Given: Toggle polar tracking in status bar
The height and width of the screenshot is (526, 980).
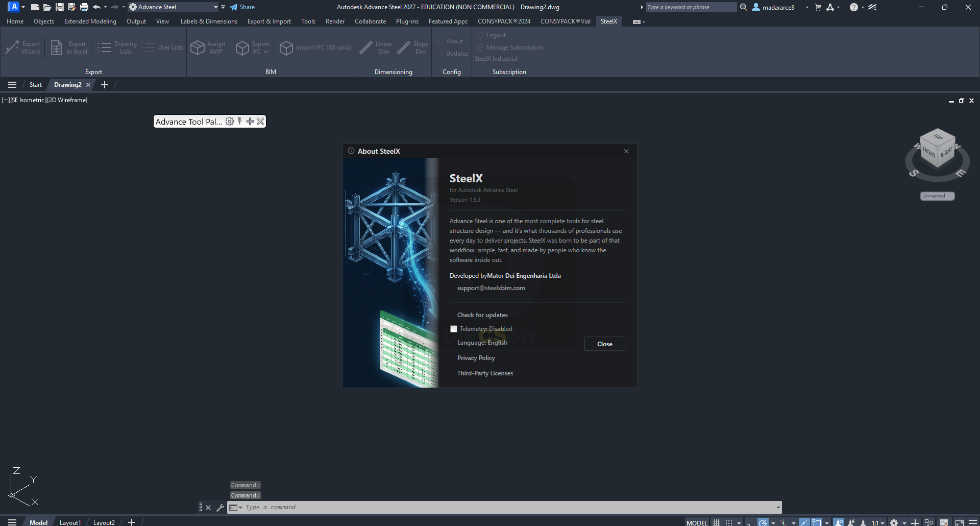Looking at the screenshot, I should (763, 522).
